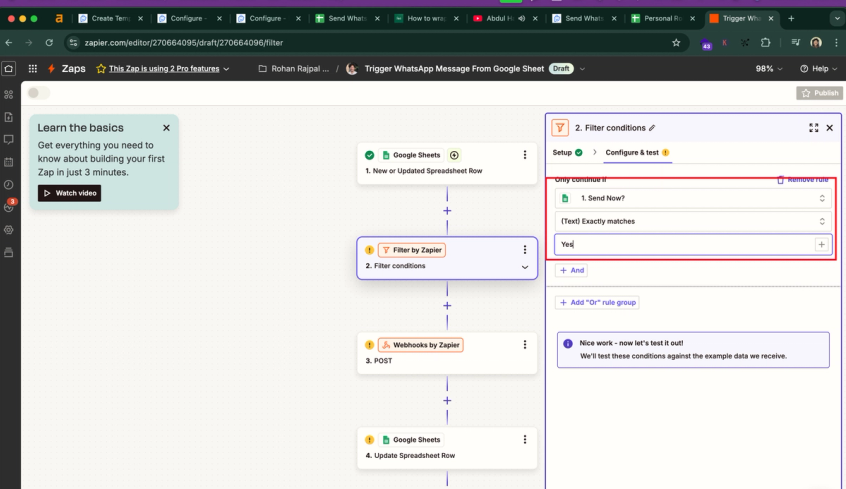Open options menu for POST step
This screenshot has width=846, height=489.
(524, 345)
